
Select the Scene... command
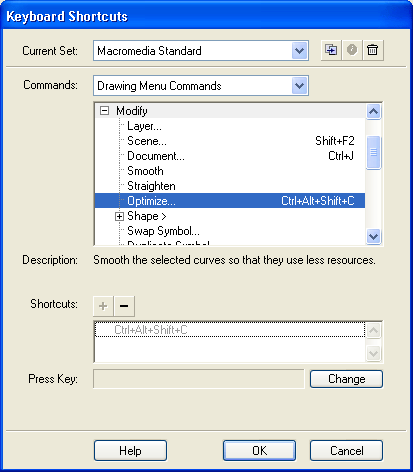pyautogui.click(x=147, y=141)
